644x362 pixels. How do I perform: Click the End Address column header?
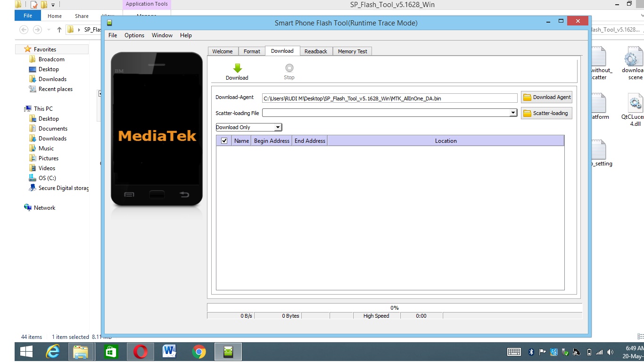(310, 140)
